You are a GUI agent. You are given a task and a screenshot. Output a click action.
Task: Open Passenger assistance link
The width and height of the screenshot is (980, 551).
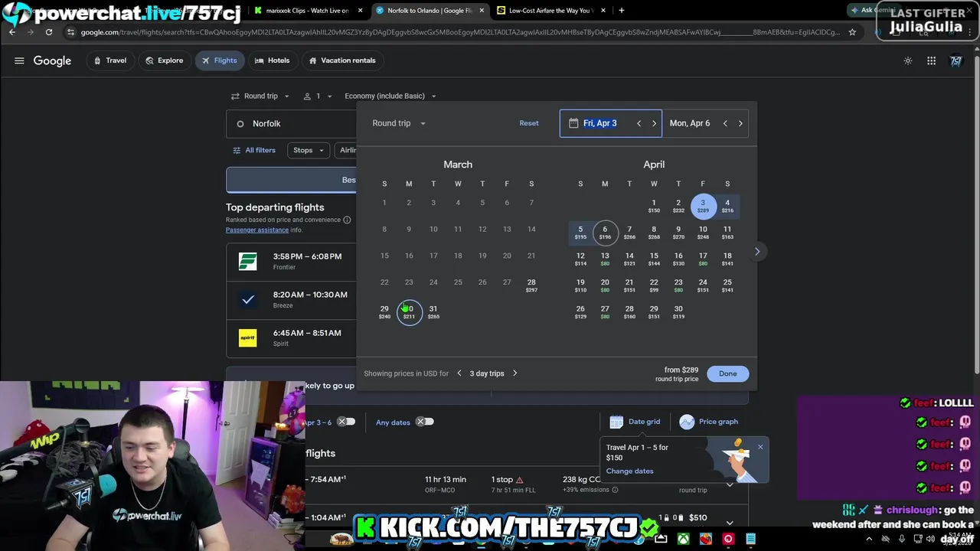point(257,230)
